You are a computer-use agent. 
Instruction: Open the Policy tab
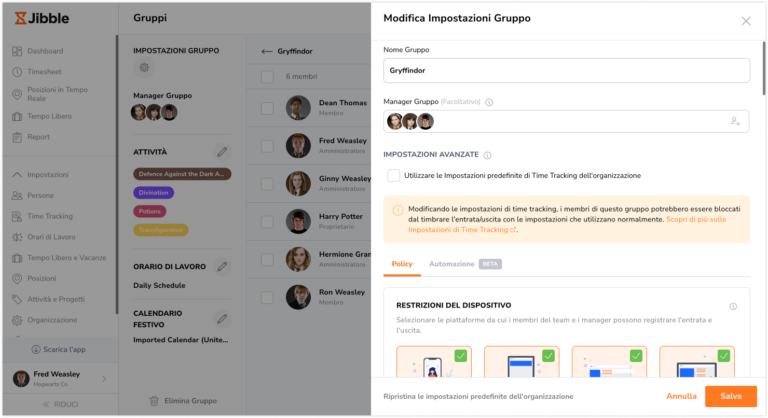402,264
